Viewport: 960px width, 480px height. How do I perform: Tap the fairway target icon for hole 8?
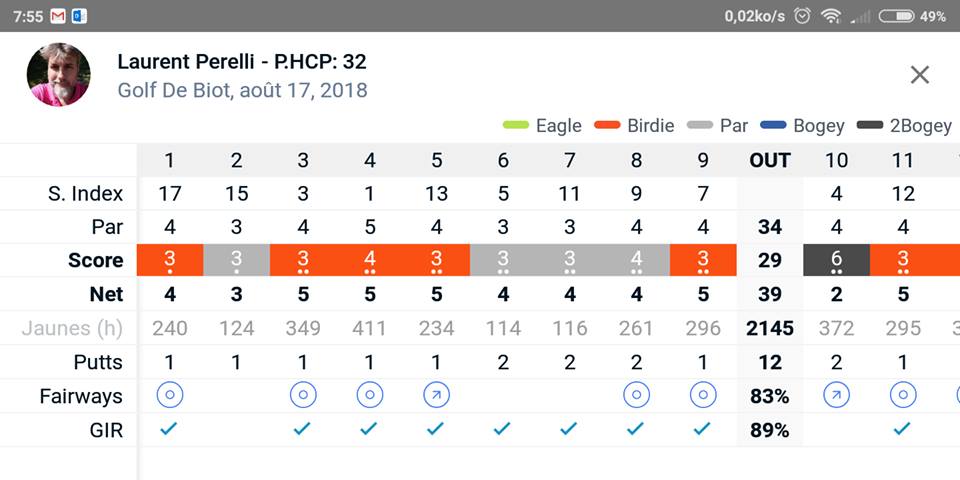[x=636, y=396]
